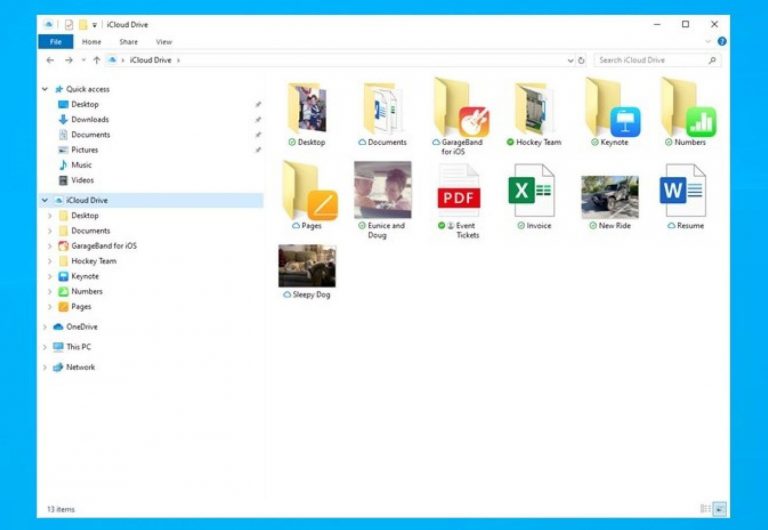Open the Hockey Team folder
Screen dimensions: 768x530
(535, 108)
